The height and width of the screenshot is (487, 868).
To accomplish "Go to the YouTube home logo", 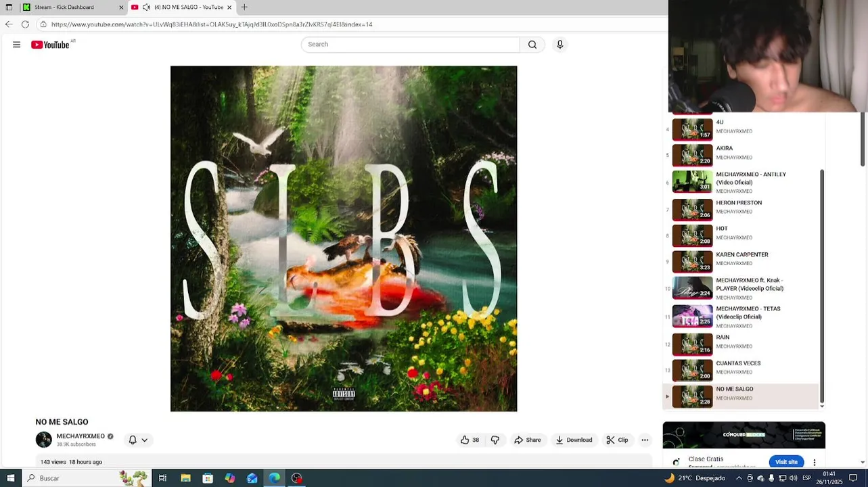I will [x=50, y=45].
